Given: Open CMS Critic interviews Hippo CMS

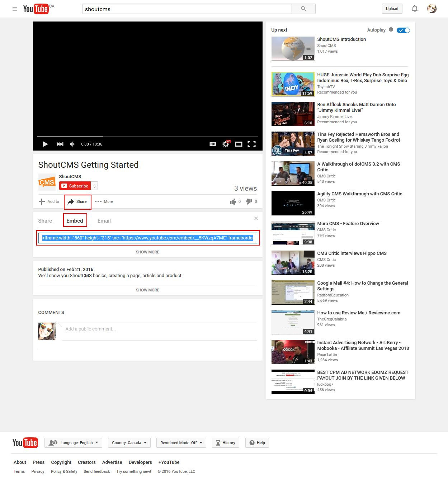Looking at the screenshot, I should coord(352,253).
